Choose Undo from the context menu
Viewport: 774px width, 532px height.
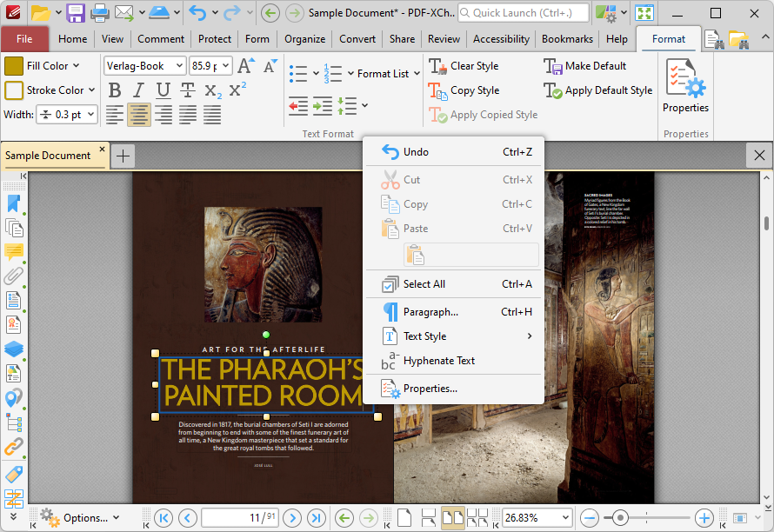(x=454, y=152)
